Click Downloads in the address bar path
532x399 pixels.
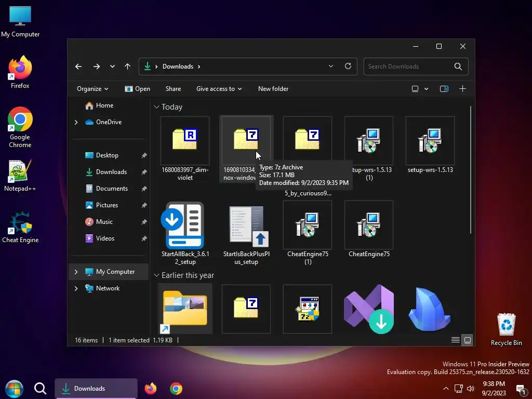pos(178,66)
